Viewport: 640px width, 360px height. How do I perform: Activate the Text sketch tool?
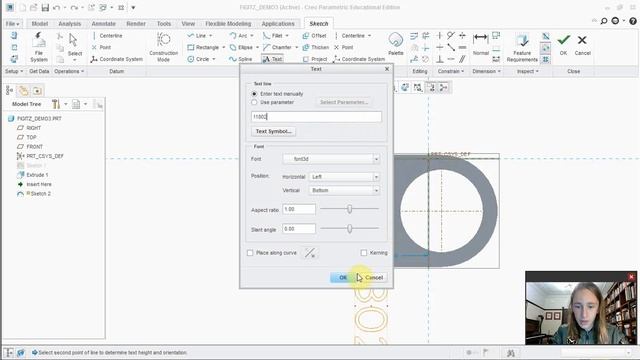click(x=272, y=59)
